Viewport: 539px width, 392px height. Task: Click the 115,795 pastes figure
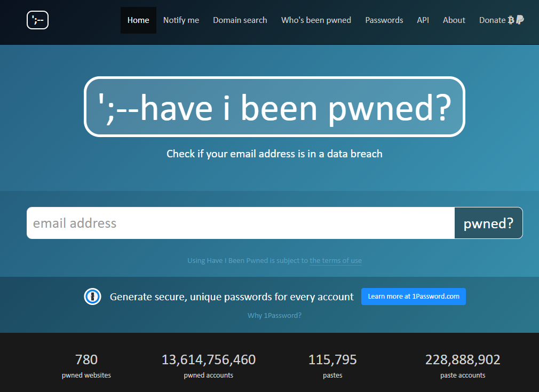[332, 359]
